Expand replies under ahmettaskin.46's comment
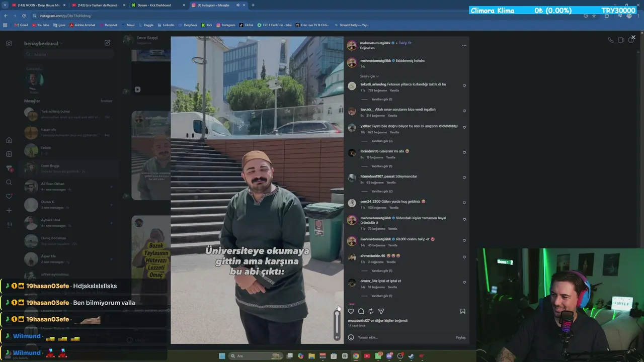This screenshot has width=644, height=362. point(381,270)
